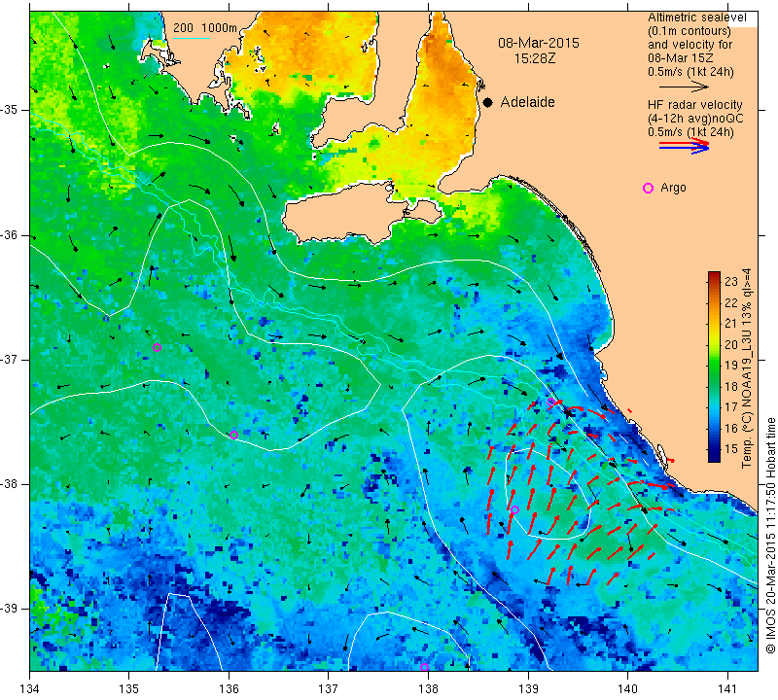The height and width of the screenshot is (700, 778).
Task: Click the longitude 136 axis label
Action: (229, 689)
